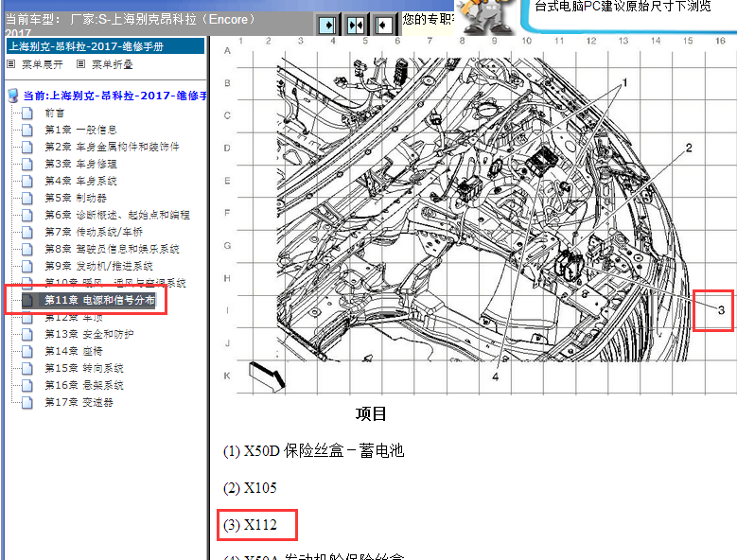Open 第16章 悬架系统
This screenshot has height=560, width=737.
[x=84, y=385]
